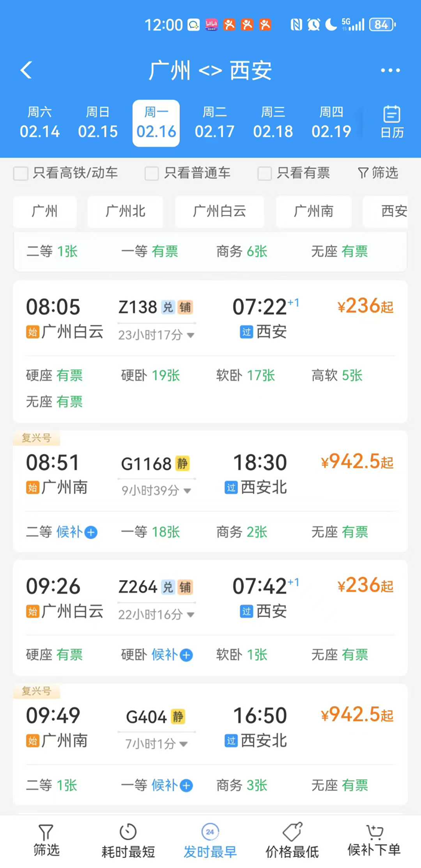Toggle the 只看有票 checkbox
421x868 pixels.
[x=264, y=174]
